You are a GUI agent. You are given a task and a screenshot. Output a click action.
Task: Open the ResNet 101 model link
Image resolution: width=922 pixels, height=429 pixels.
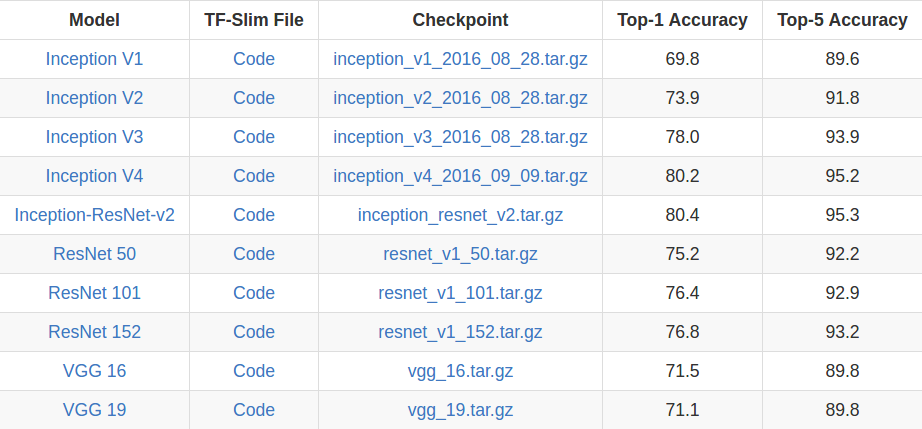pyautogui.click(x=94, y=293)
